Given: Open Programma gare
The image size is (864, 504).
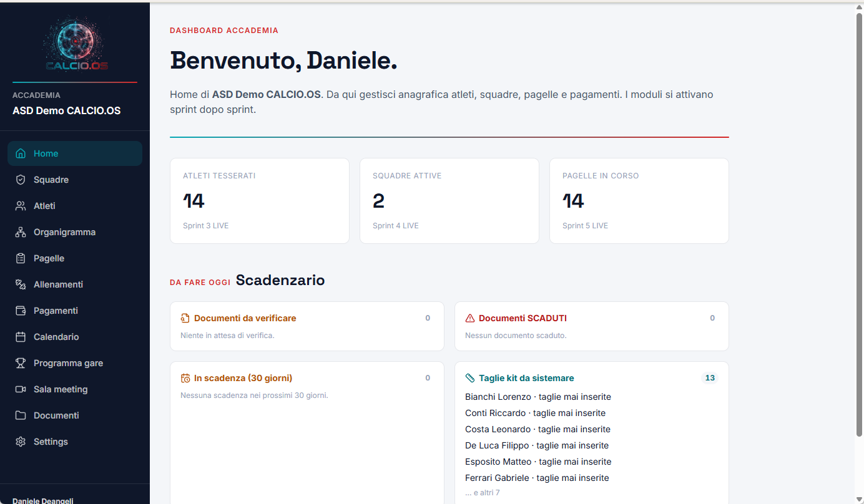Looking at the screenshot, I should pos(75,363).
